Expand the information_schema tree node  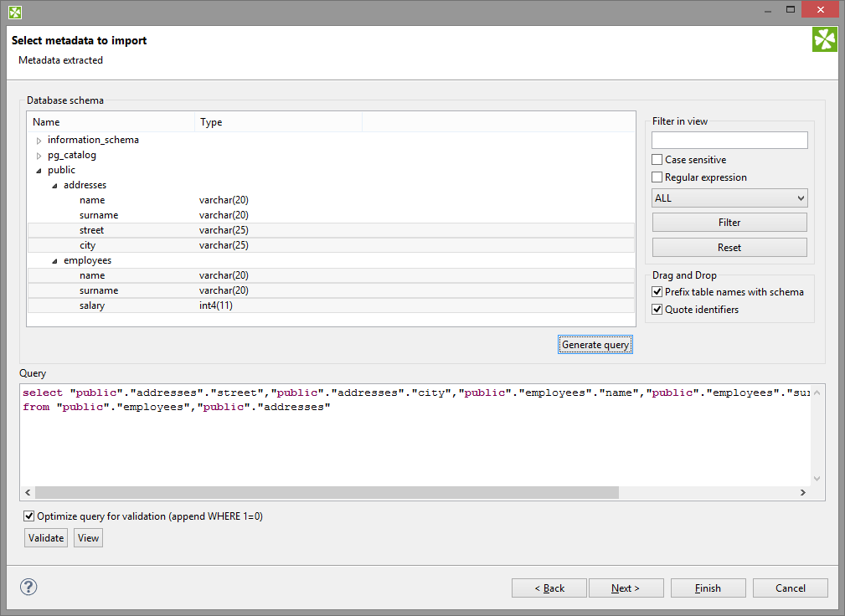tap(39, 141)
